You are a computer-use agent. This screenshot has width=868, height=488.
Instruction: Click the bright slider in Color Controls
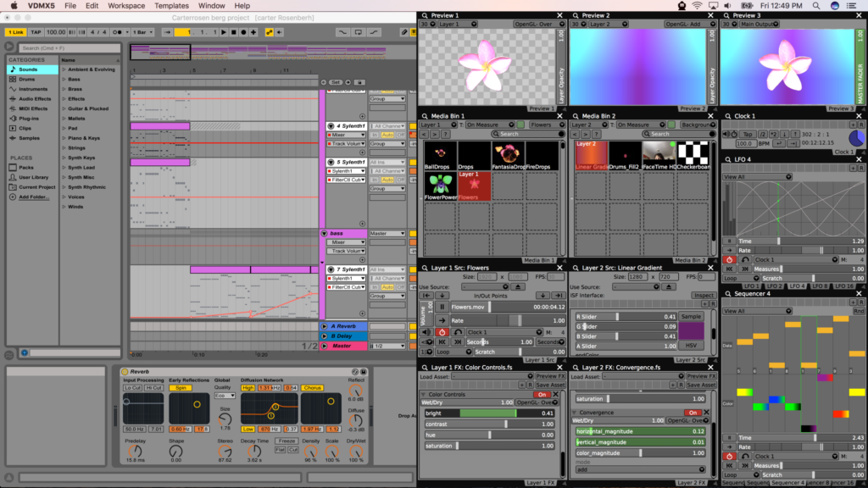coord(491,413)
